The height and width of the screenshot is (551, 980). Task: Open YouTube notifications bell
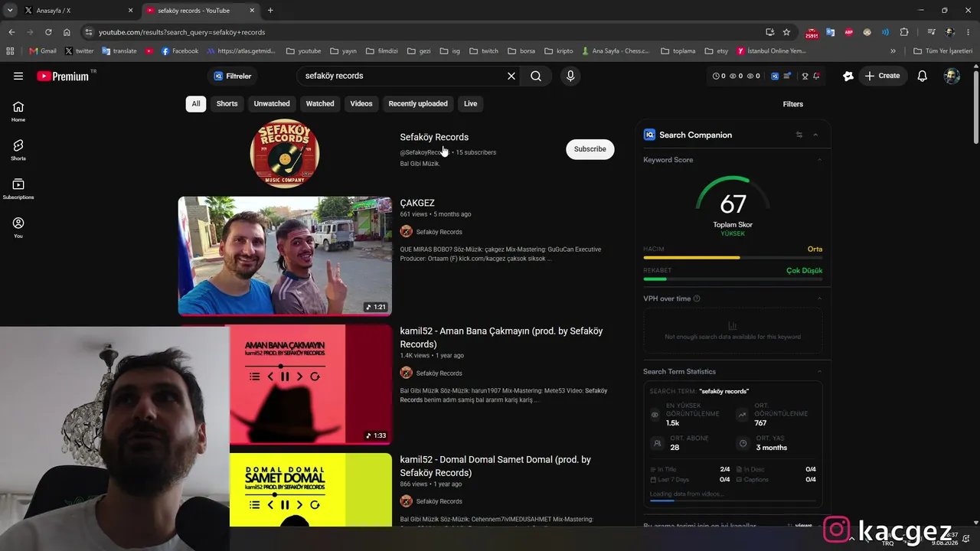coord(923,76)
